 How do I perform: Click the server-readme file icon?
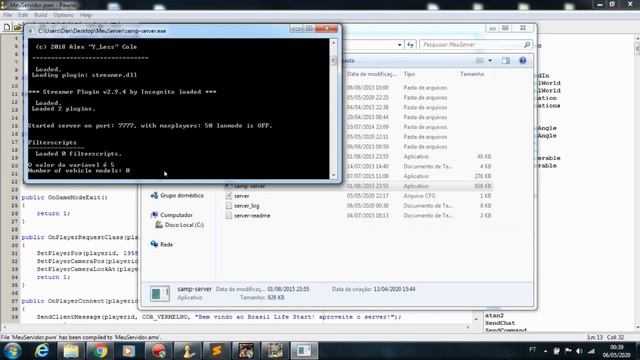point(229,216)
